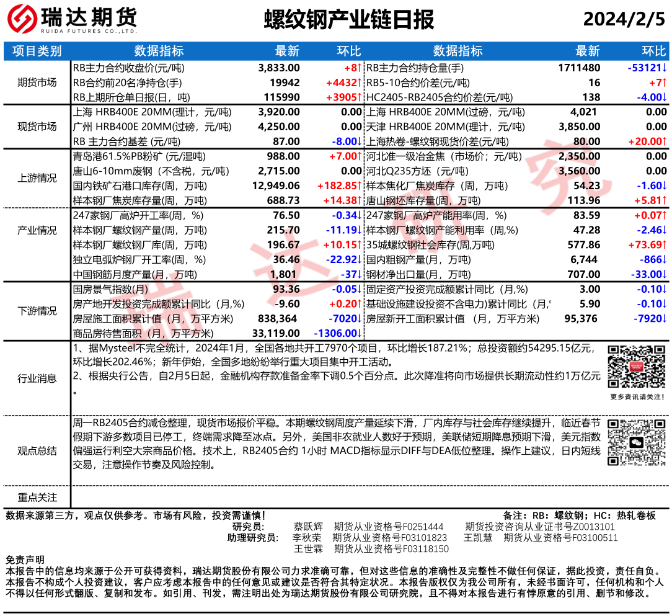Click 房产地开发投资 value -9.60
Viewport: 672px width, 616px height.
click(287, 304)
